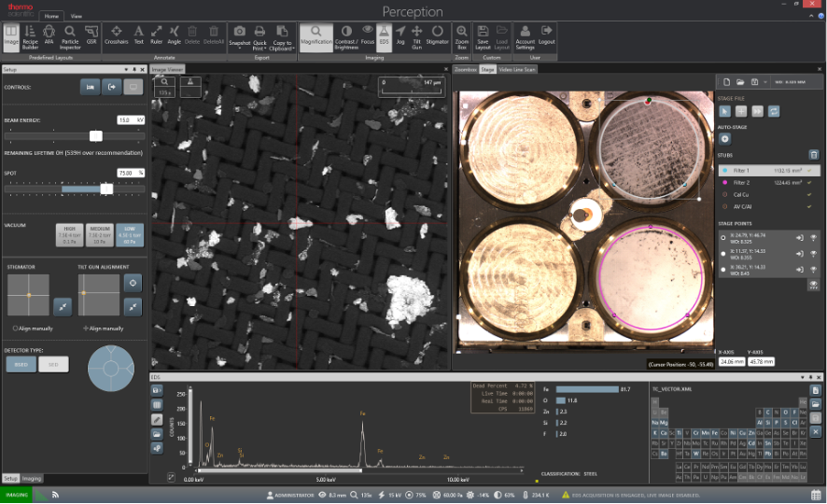
Task: Delete the selected stub with trash icon
Action: 814,155
